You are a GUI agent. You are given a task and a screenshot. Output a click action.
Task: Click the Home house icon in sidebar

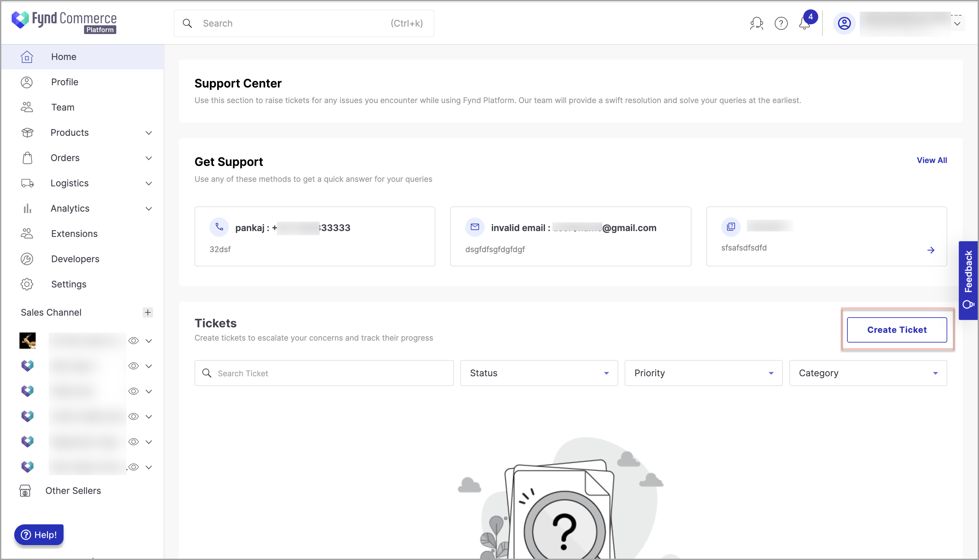point(27,56)
